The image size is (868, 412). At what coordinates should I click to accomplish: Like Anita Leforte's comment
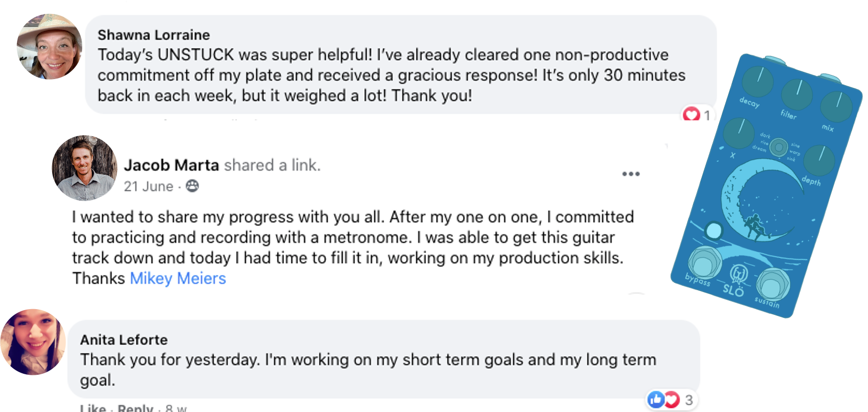click(x=93, y=408)
